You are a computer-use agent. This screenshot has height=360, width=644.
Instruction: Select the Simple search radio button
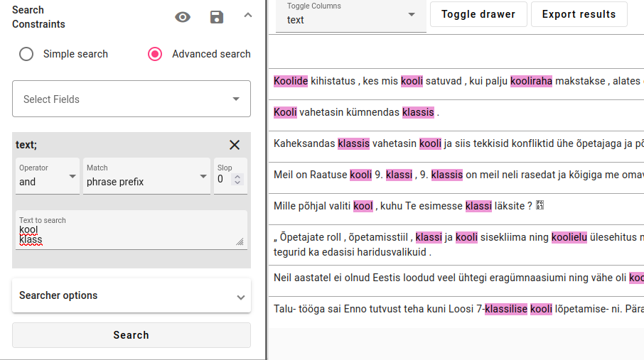[x=26, y=54]
